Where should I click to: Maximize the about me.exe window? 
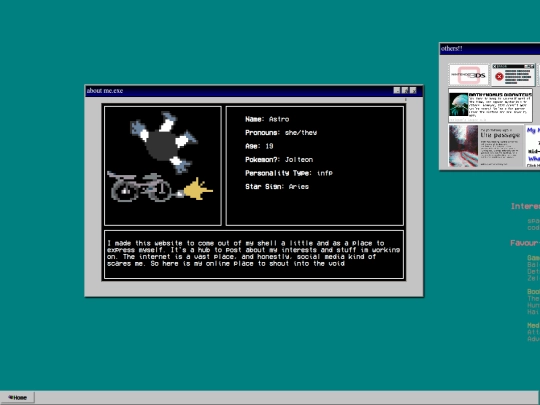tap(405, 91)
